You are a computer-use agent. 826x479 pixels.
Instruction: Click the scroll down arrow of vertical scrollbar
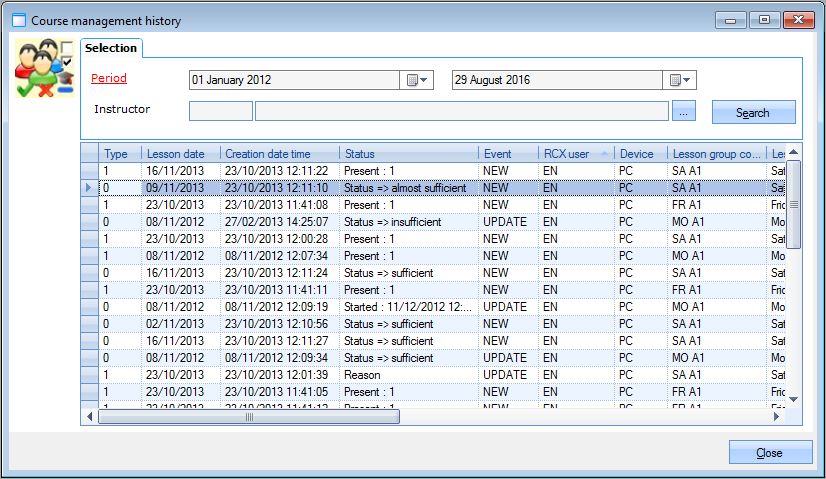794,401
